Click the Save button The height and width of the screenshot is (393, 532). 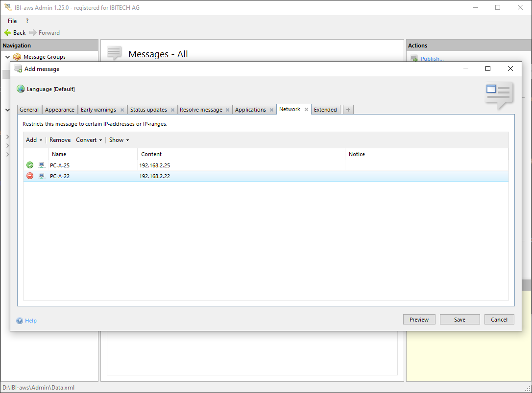[459, 320]
